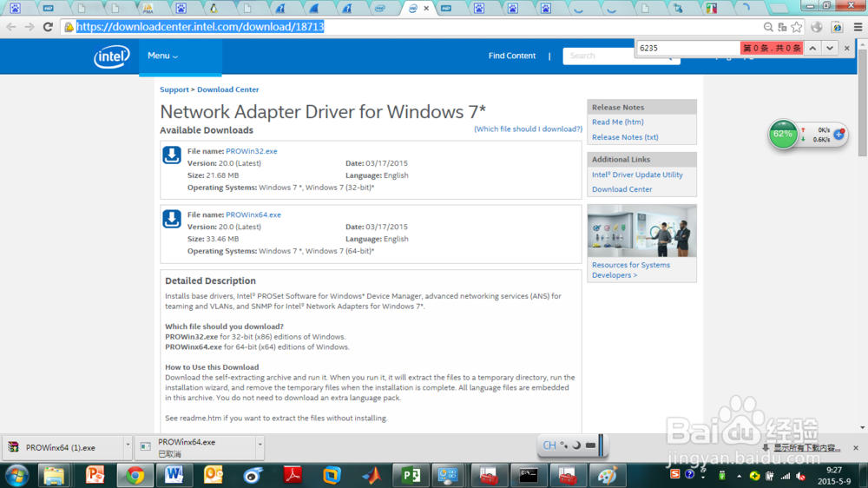Open Read Me (htm) link
Image resolution: width=868 pixels, height=488 pixels.
pos(618,122)
